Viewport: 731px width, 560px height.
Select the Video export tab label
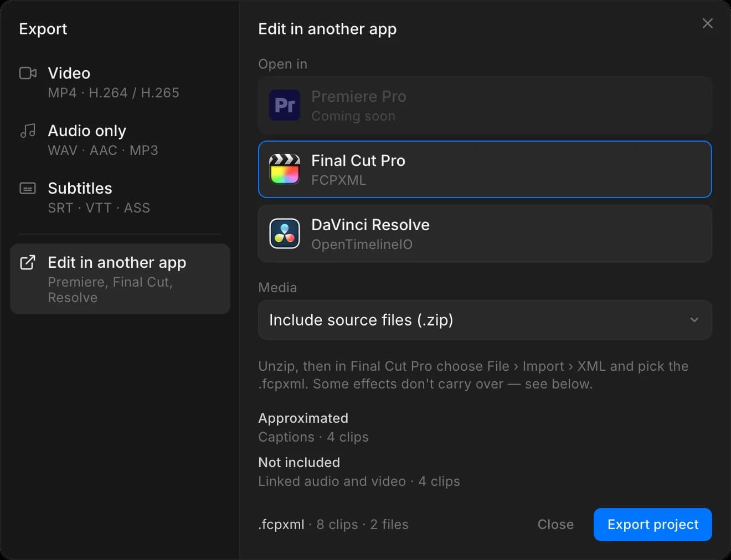click(x=69, y=73)
